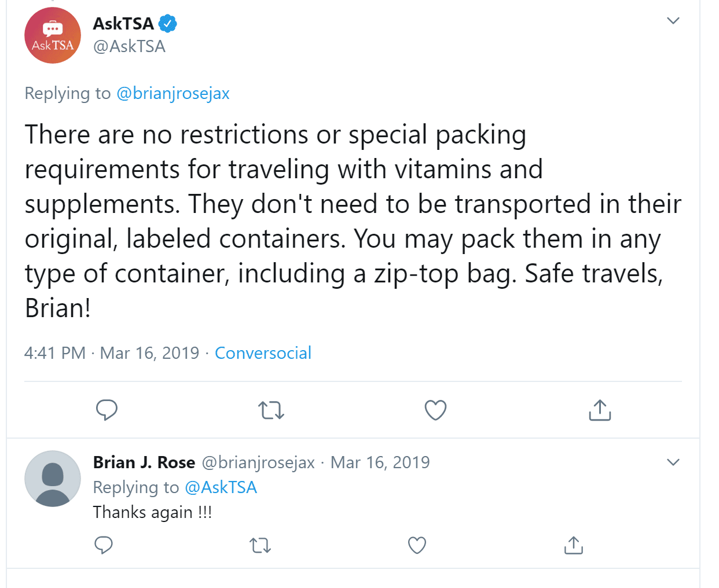This screenshot has width=719, height=588.
Task: Open the AskTSA profile avatar
Action: [53, 35]
